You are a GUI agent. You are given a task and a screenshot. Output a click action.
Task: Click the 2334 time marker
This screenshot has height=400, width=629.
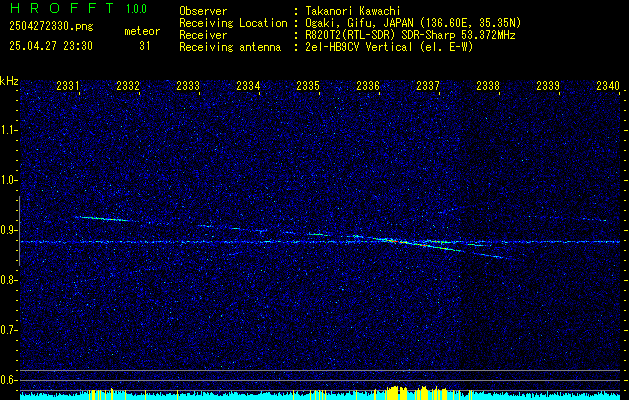(x=248, y=86)
